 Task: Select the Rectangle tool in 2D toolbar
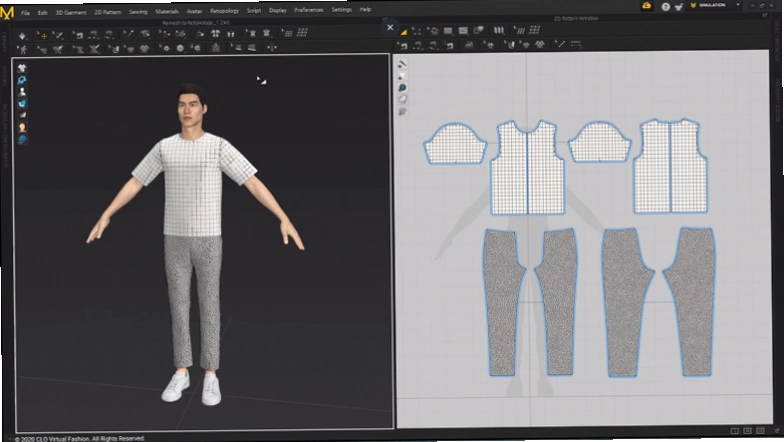coord(448,31)
